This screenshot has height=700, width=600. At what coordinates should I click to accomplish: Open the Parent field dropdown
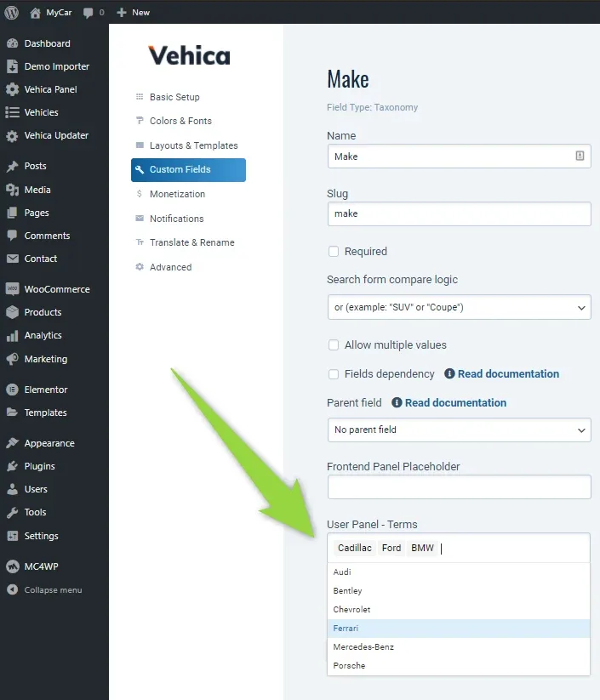(460, 430)
